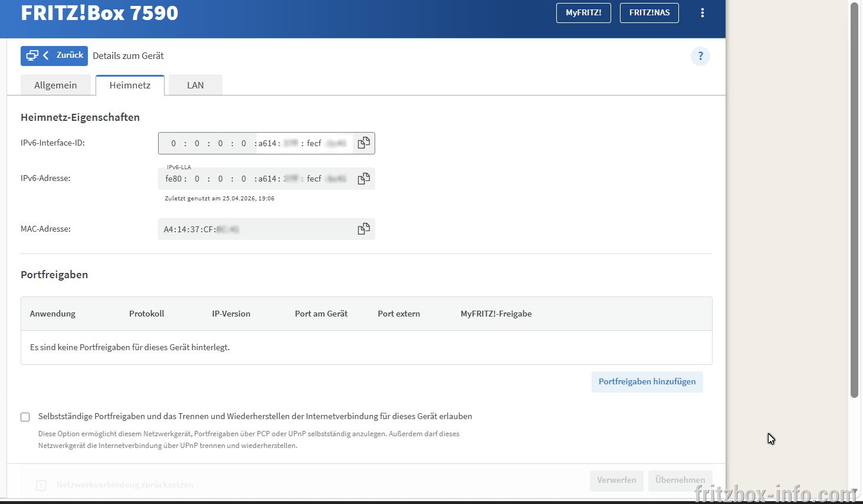Viewport: 863px width, 504px height.
Task: Copy the IPv6-Interface-ID value
Action: (364, 143)
